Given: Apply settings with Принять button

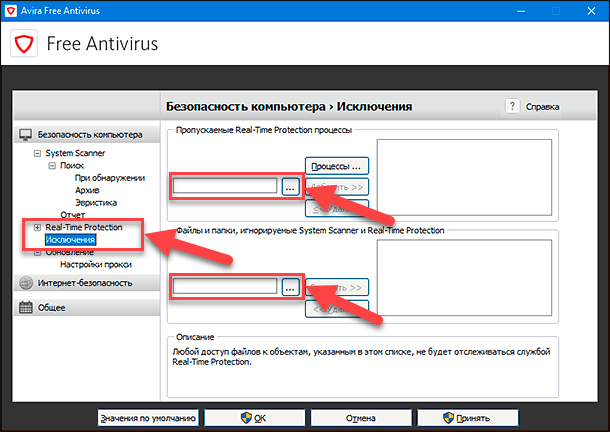Looking at the screenshot, I should click(468, 418).
